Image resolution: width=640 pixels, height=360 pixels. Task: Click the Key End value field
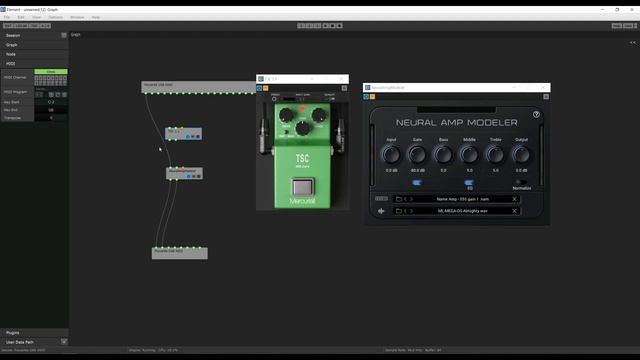51,110
